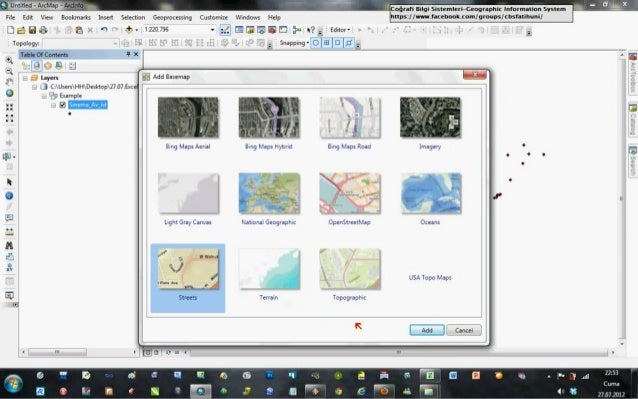Uncheck the Sinema layer visibility checkbox

click(63, 105)
